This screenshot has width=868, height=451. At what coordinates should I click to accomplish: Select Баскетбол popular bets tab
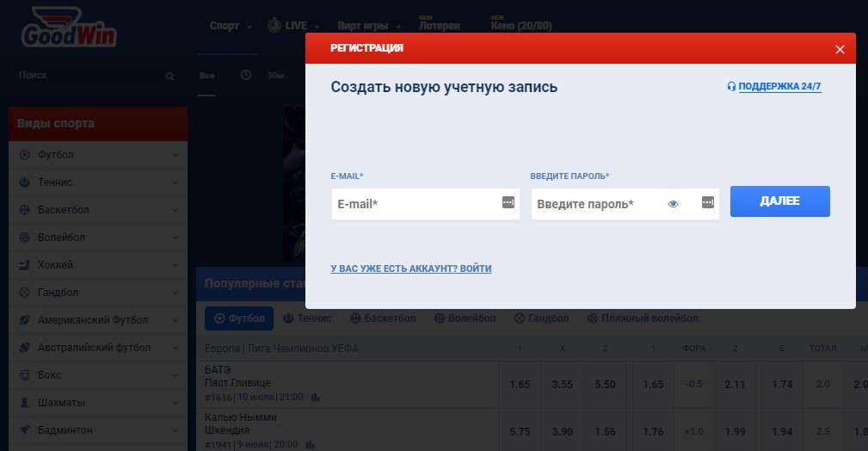(x=383, y=318)
